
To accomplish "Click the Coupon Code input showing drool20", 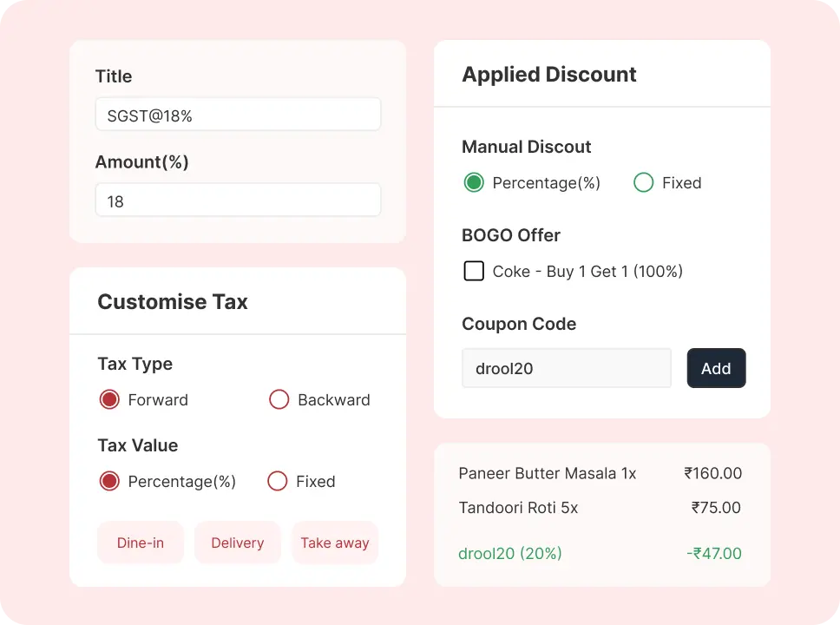I will 566,368.
